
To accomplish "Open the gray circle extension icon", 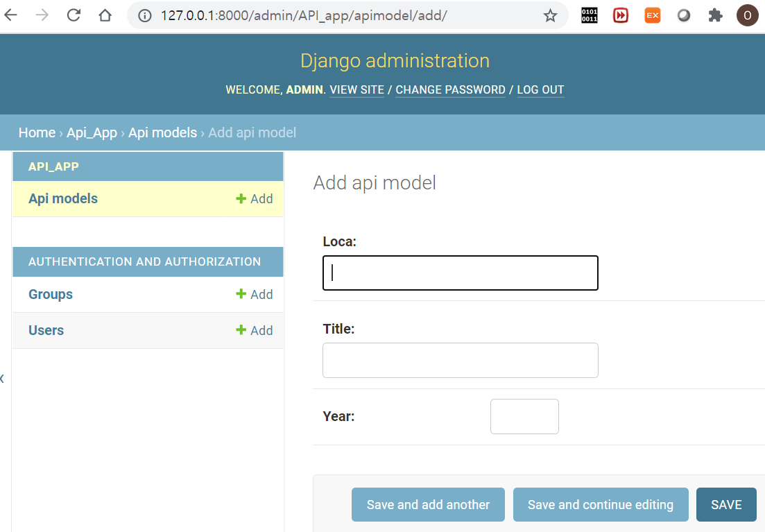I will [684, 16].
